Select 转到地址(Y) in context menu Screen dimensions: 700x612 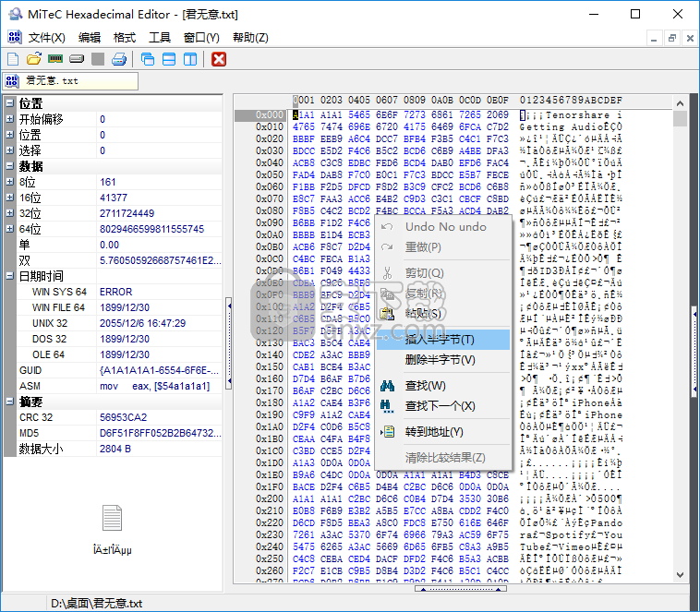coord(443,432)
